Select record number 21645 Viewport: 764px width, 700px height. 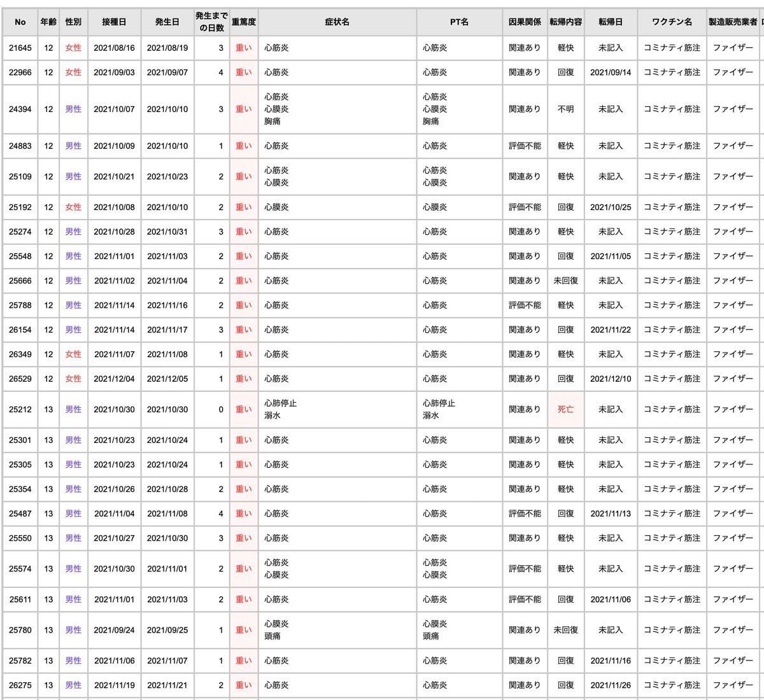coord(20,48)
